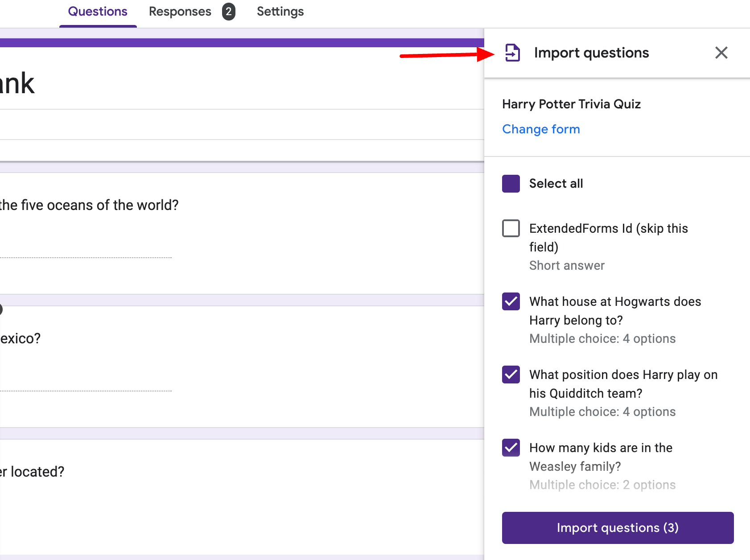Select the Harry Potter Trivia Quiz title
Viewport: 750px width, 560px height.
(572, 104)
